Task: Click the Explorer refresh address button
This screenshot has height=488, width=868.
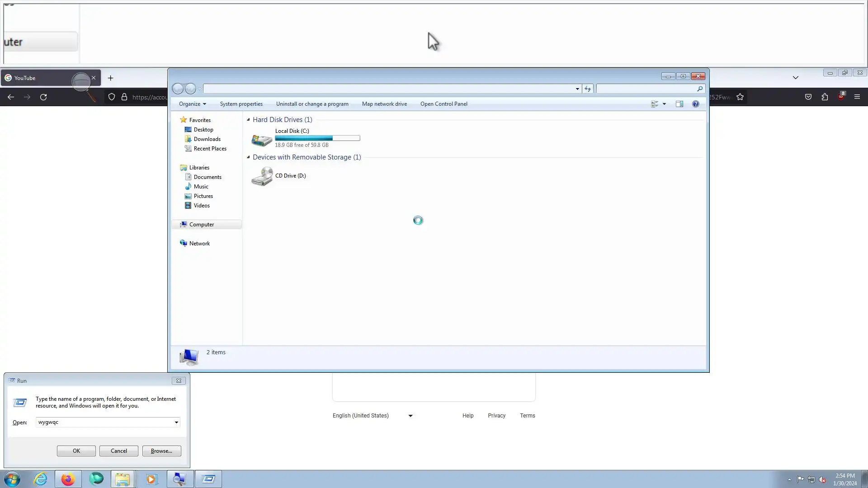Action: (587, 89)
